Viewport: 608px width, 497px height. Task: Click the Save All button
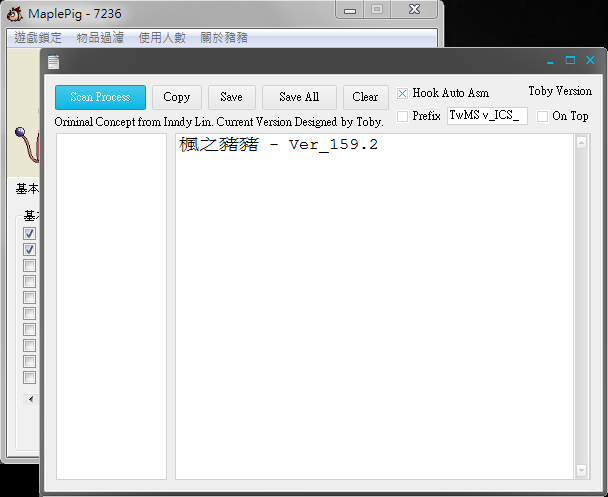click(x=299, y=97)
